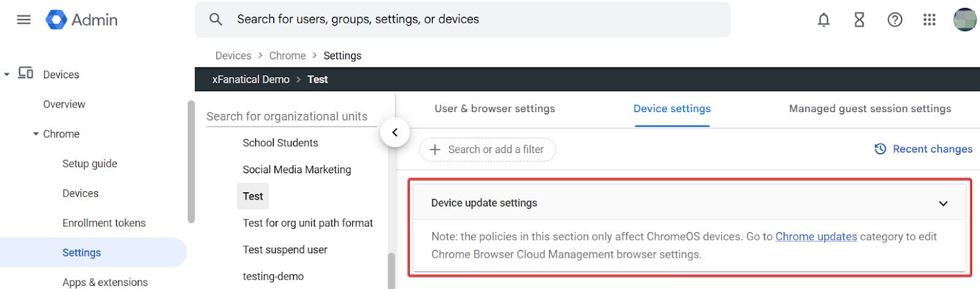
Task: Collapse the organizational units panel
Action: pos(395,132)
